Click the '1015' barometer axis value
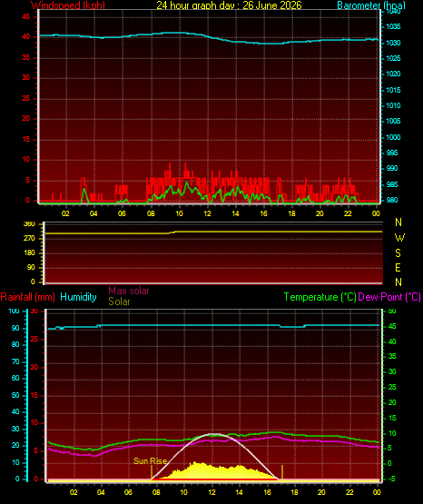Screen dimensions: 423x504 (393, 90)
